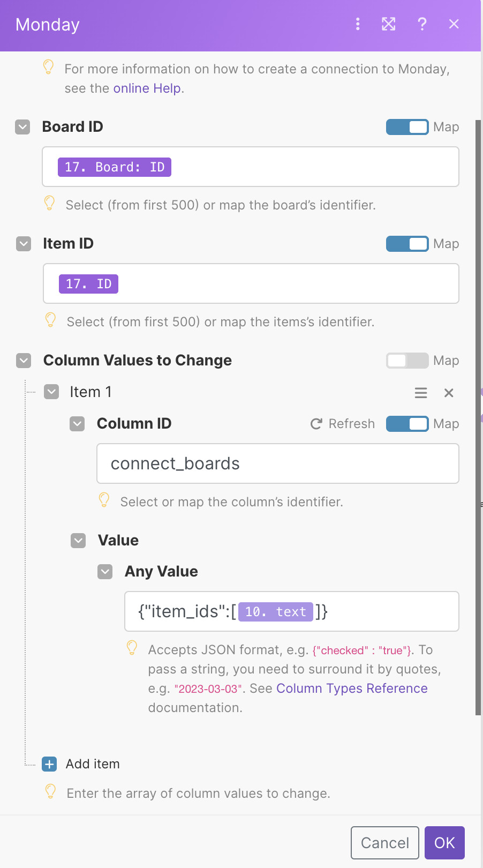Image resolution: width=483 pixels, height=868 pixels.
Task: Collapse the Column Values to Change section
Action: [24, 361]
